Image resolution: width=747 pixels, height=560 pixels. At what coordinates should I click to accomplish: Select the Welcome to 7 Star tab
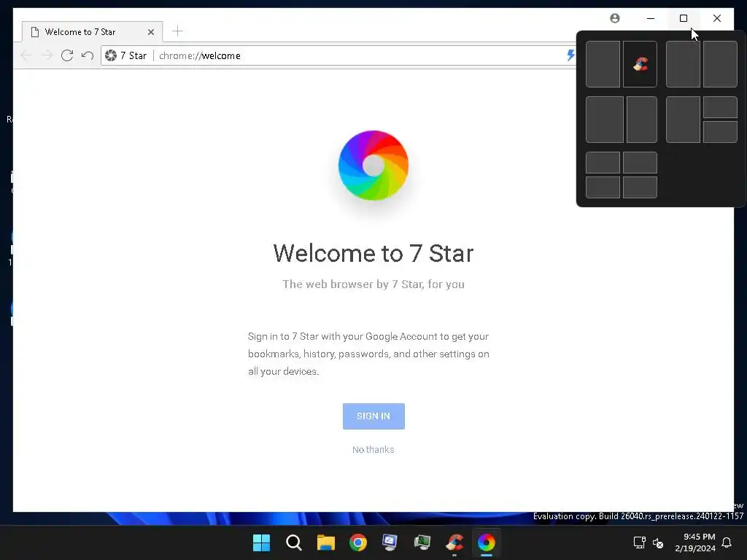(x=92, y=31)
